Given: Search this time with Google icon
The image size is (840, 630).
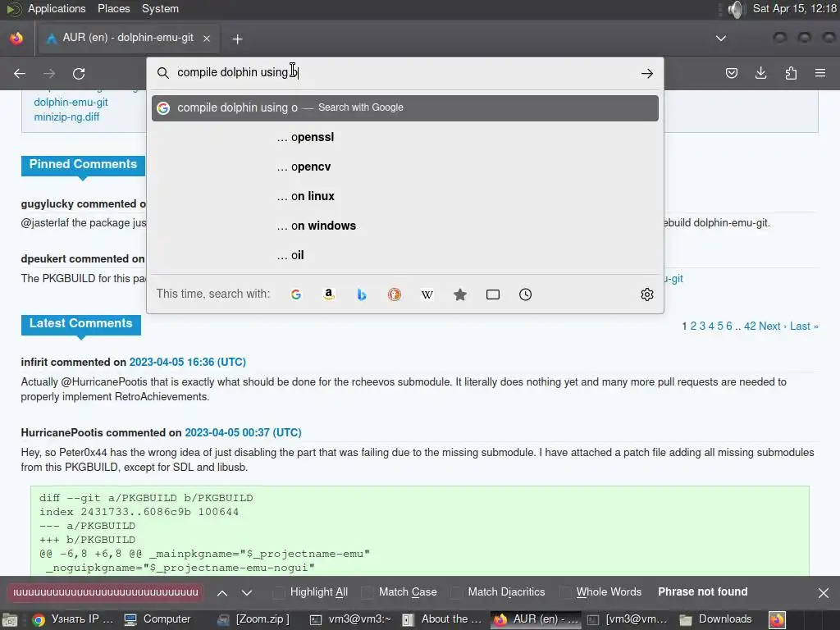Looking at the screenshot, I should pos(295,294).
